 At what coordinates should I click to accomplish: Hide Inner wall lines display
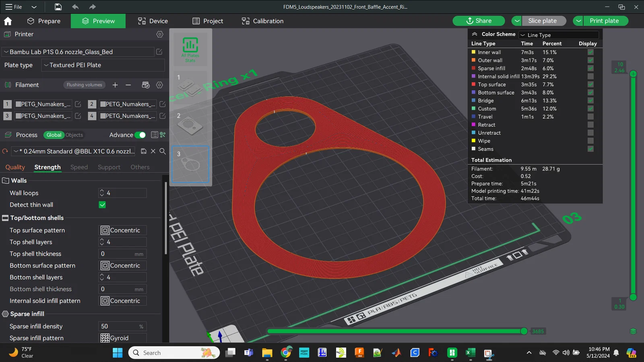[590, 52]
